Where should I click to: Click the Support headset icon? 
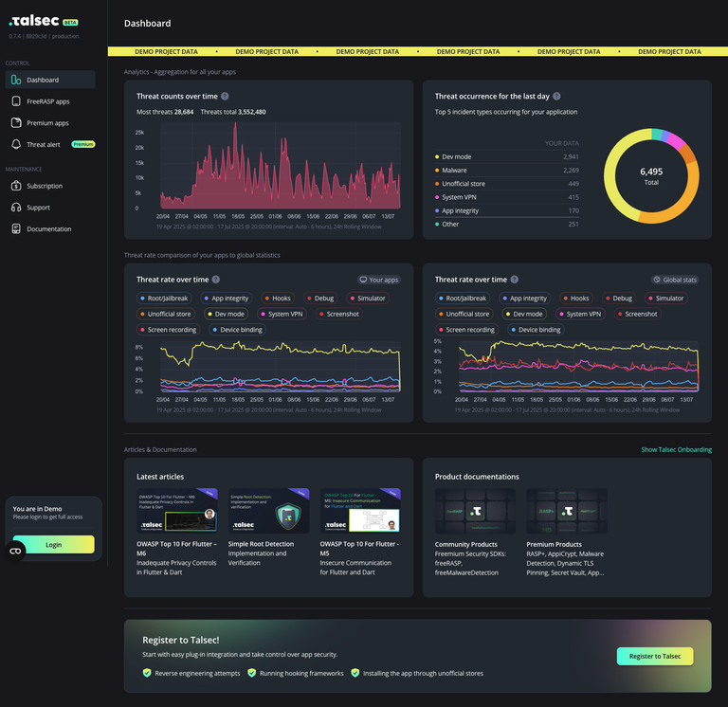16,208
